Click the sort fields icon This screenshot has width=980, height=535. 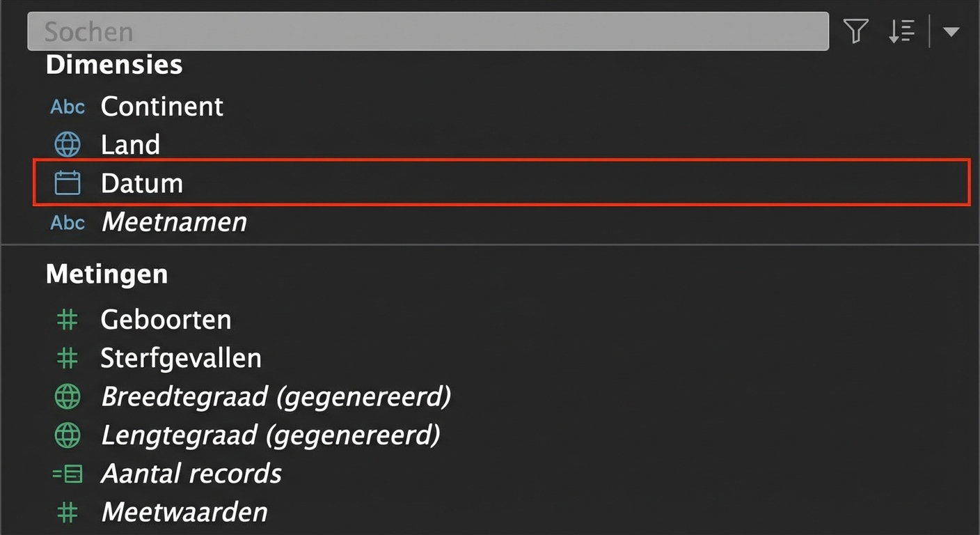point(901,31)
